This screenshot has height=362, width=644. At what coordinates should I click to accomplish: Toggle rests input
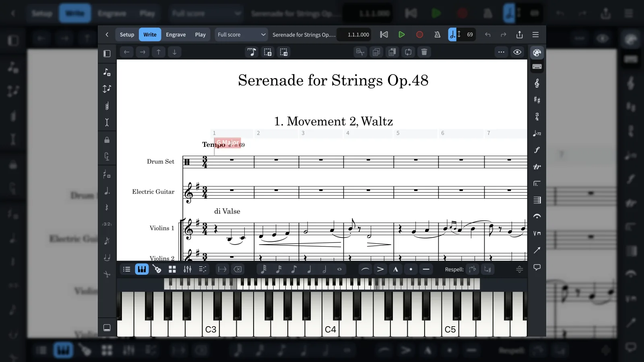(107, 208)
